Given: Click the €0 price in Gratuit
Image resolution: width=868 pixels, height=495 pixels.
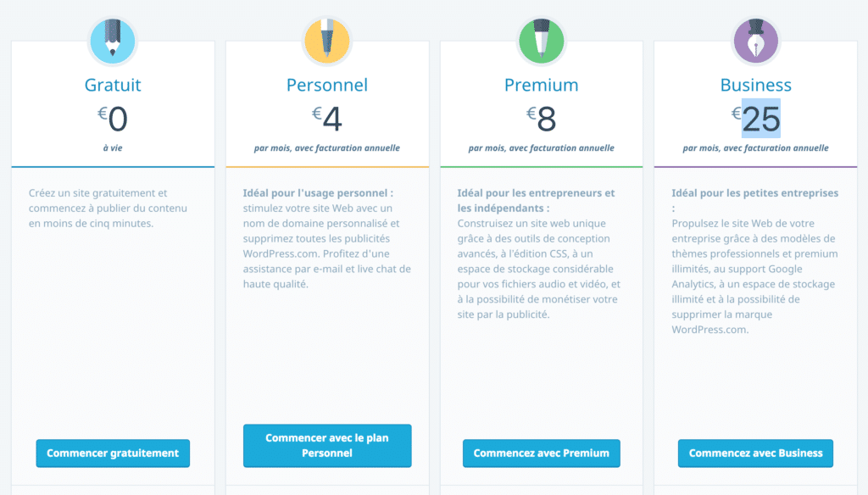Looking at the screenshot, I should pyautogui.click(x=113, y=119).
